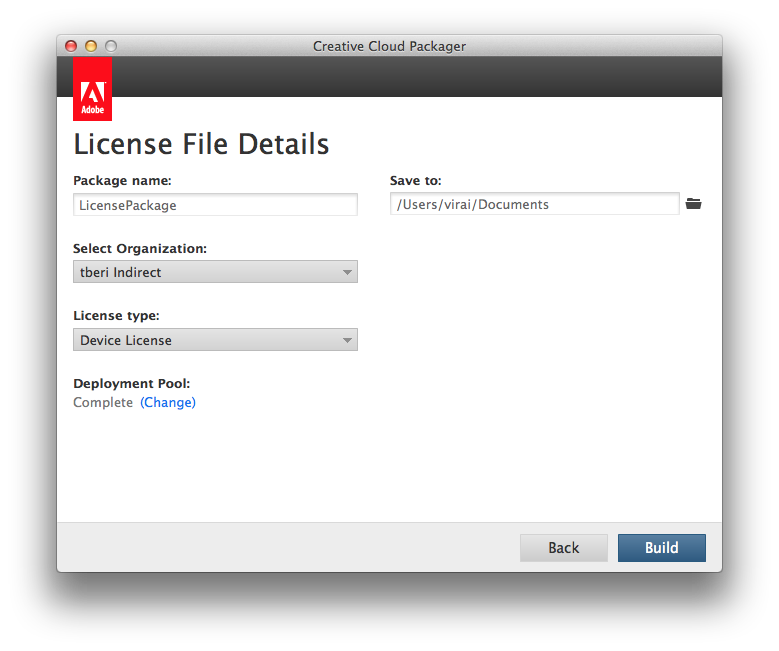779x651 pixels.
Task: Click the Package name text field
Action: 215,205
